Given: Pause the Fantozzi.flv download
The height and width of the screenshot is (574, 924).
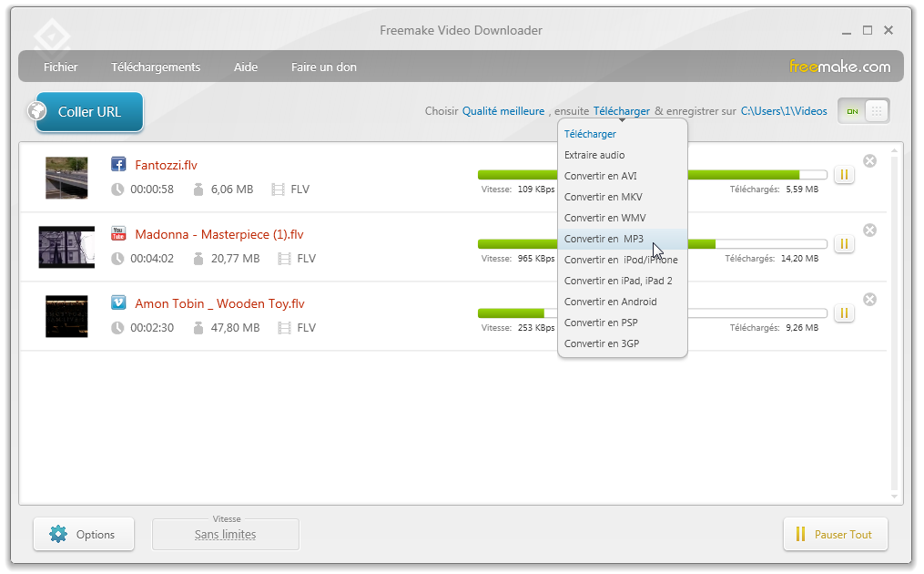Looking at the screenshot, I should (x=844, y=175).
